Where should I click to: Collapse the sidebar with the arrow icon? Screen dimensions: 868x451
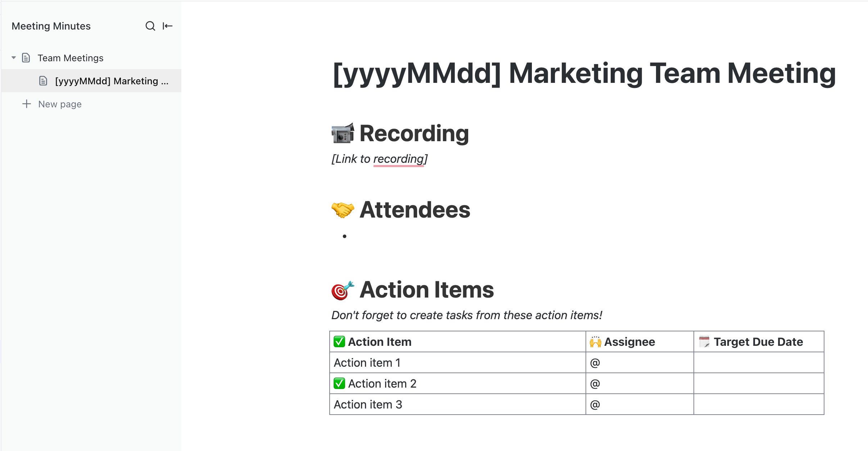(167, 26)
